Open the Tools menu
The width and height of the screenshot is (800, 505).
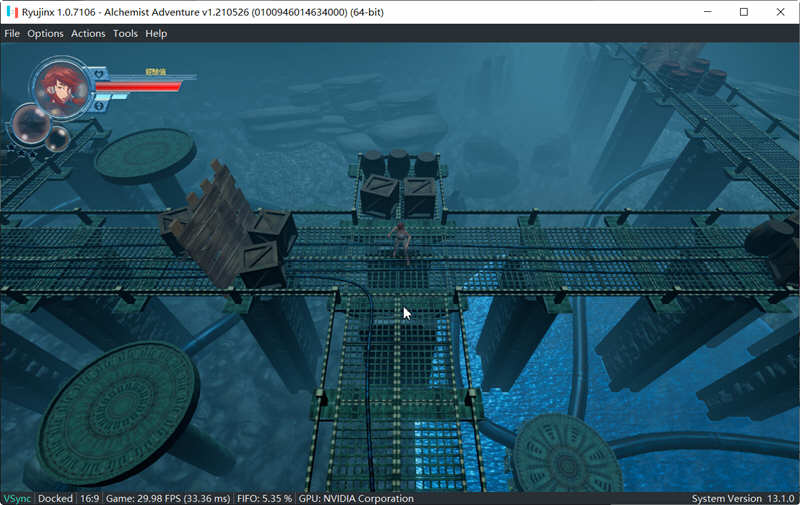click(x=126, y=34)
